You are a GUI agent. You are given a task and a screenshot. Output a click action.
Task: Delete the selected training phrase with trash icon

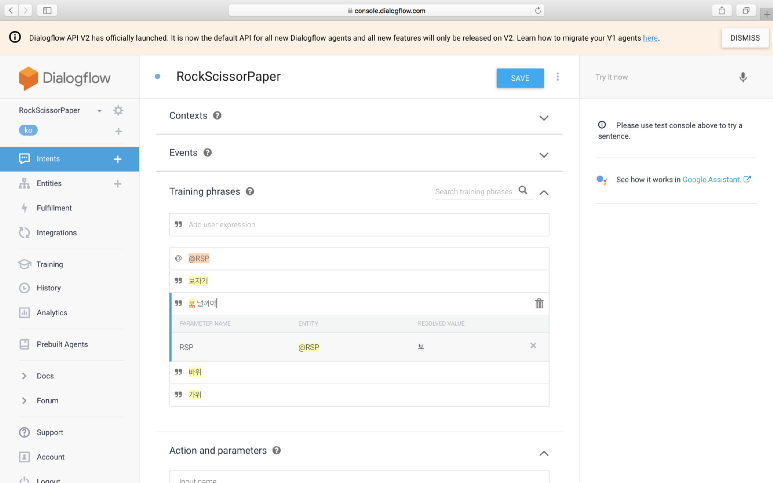[x=539, y=303]
